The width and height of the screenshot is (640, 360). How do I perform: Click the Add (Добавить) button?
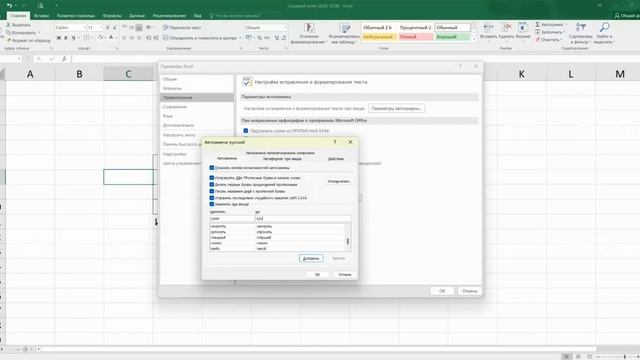311,258
